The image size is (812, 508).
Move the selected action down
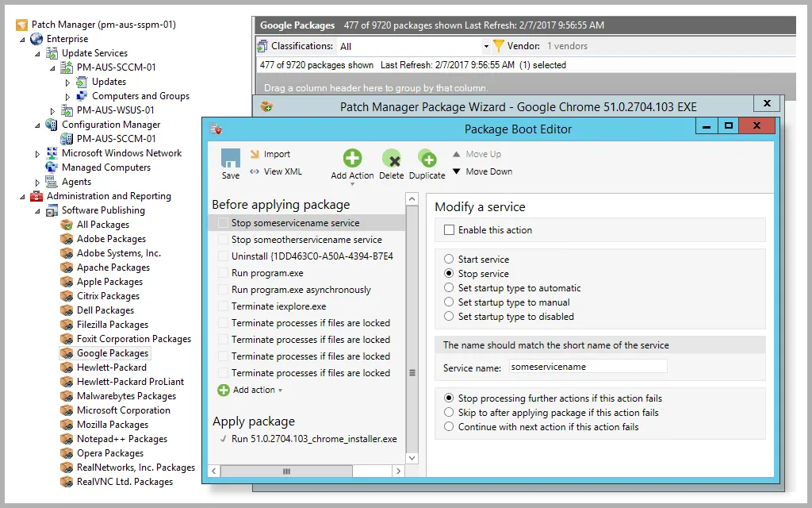pos(481,171)
